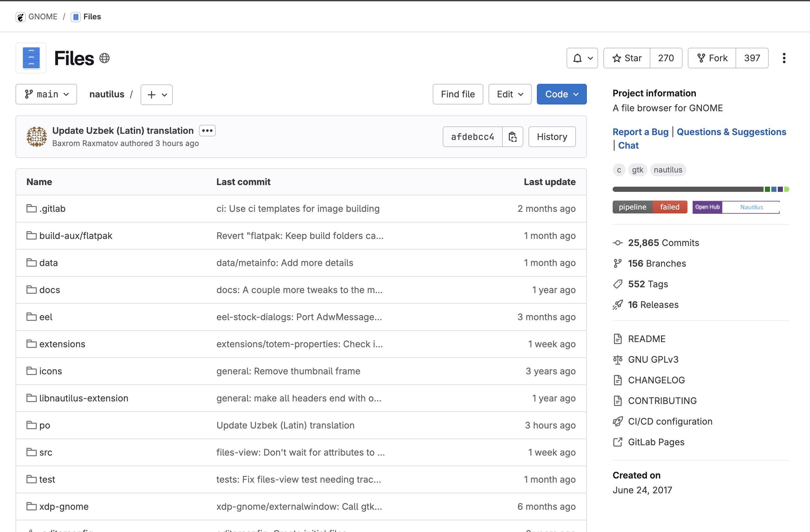Open the Update Uzbek (Latin) translation commit
The width and height of the screenshot is (810, 532).
coord(123,131)
